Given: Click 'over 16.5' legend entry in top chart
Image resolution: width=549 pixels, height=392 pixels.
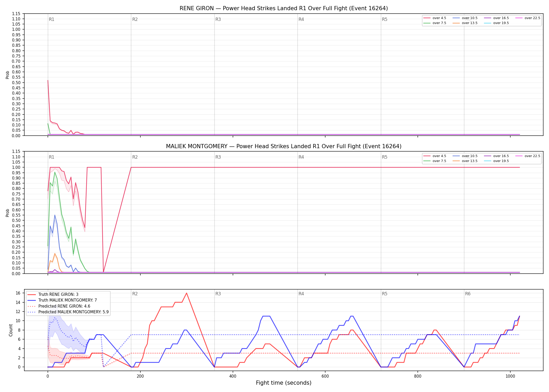Looking at the screenshot, I should [496, 18].
